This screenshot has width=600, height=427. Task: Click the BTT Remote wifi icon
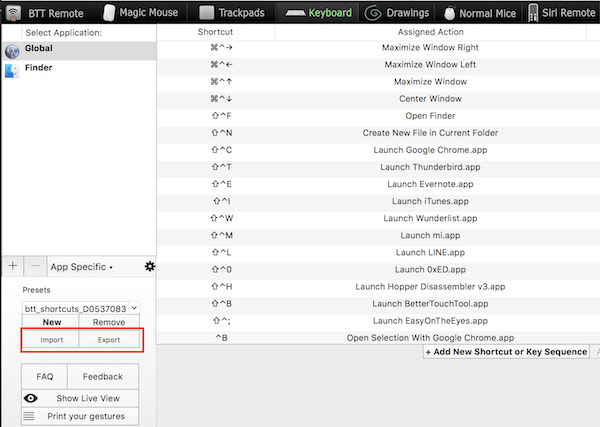click(13, 13)
